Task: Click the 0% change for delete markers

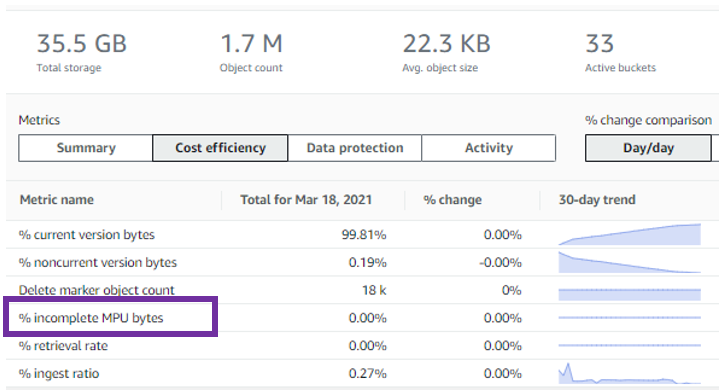Action: tap(512, 290)
